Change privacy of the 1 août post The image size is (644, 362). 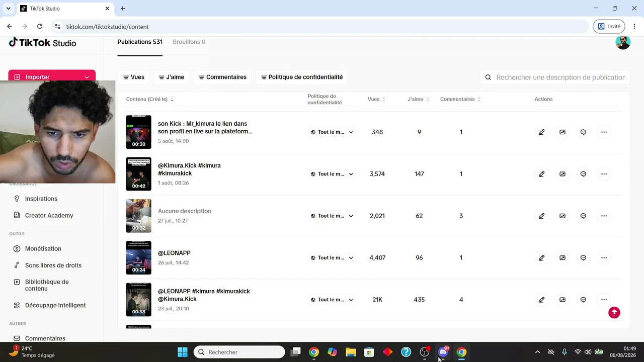[333, 174]
